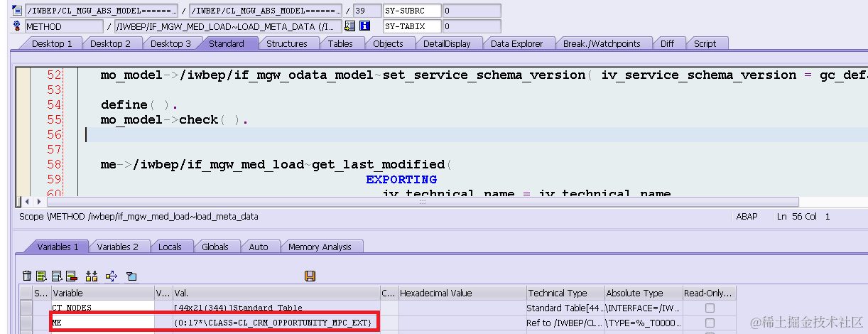
Task: Open the Locals tab
Action: [x=170, y=247]
